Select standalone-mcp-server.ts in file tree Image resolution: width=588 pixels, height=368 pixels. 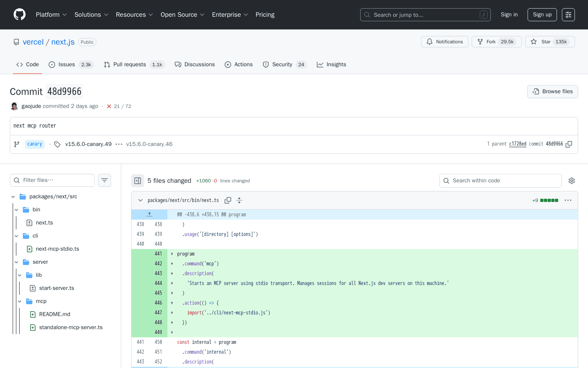pos(71,328)
